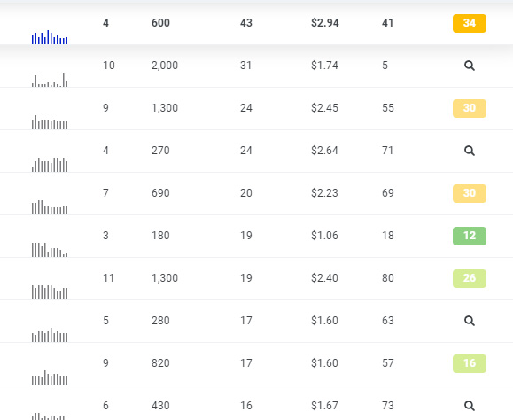
Task: Click the search icon in $1.67 row
Action: [x=470, y=406]
